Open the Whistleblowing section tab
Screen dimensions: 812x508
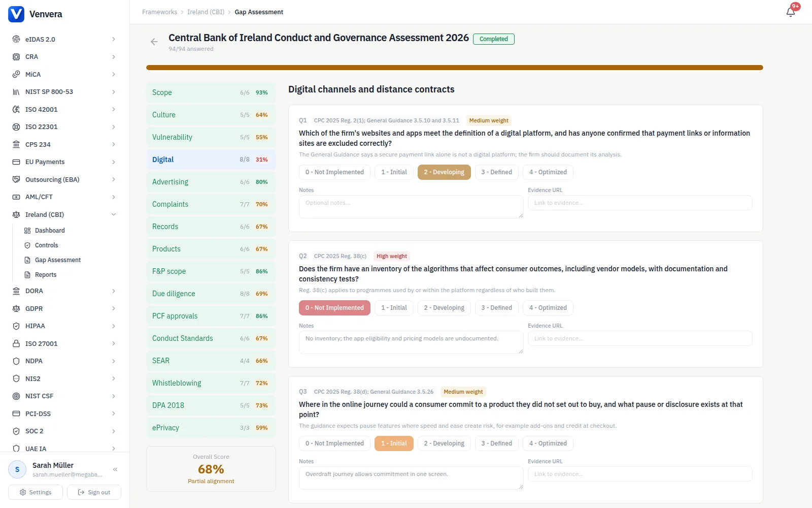[x=211, y=383]
